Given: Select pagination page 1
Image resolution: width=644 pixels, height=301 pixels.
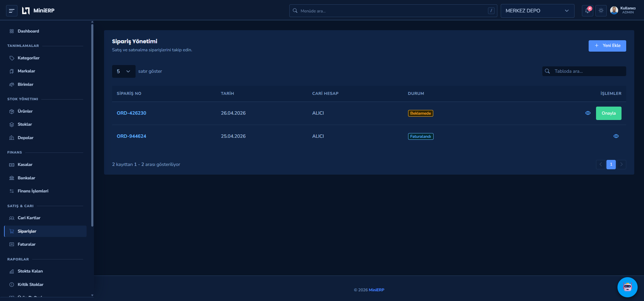Looking at the screenshot, I should [x=611, y=165].
